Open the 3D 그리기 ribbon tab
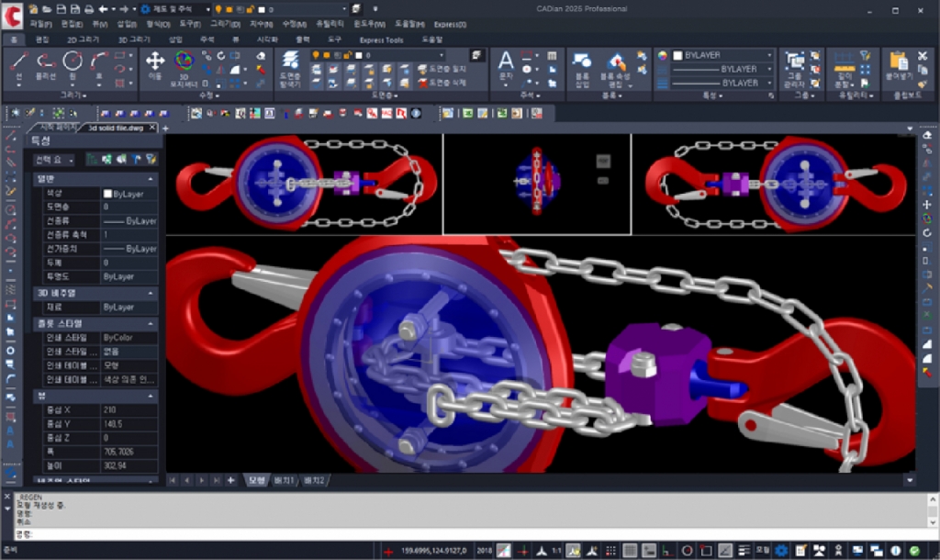The width and height of the screenshot is (940, 560). [x=134, y=40]
